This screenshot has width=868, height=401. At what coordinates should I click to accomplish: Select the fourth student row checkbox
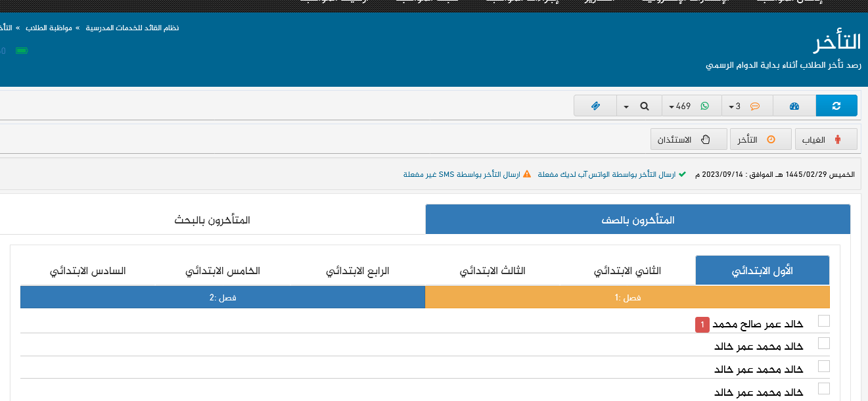(x=823, y=389)
